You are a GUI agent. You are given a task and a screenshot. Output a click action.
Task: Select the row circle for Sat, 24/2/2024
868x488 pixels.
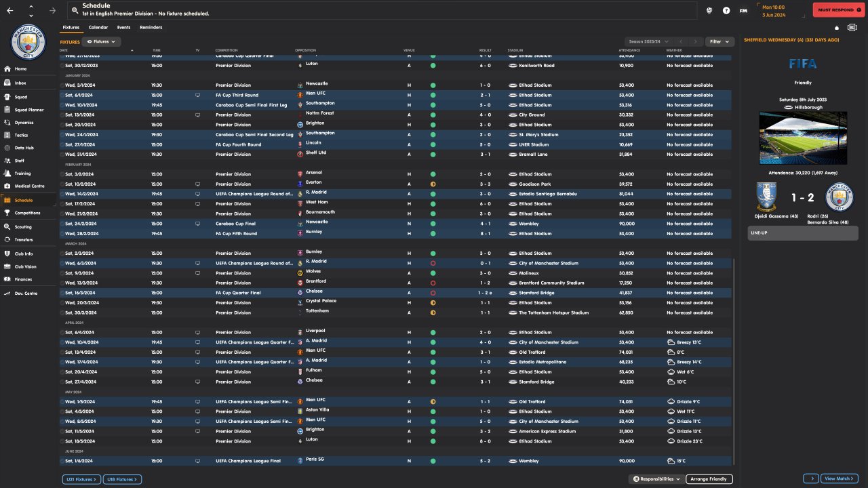click(x=62, y=224)
